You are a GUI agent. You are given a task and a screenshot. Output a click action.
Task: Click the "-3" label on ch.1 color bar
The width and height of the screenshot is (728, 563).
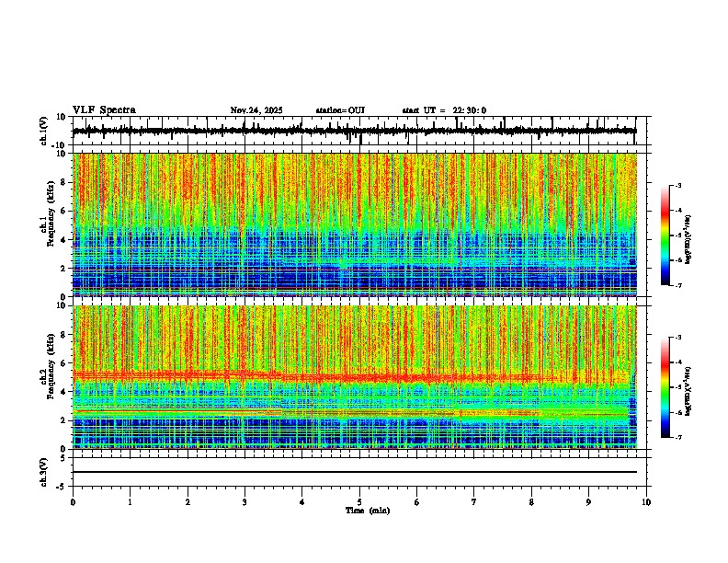(678, 185)
